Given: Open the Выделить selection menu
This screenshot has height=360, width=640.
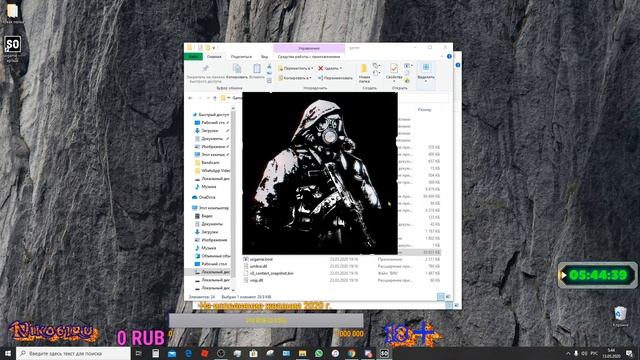Looking at the screenshot, I should click(x=426, y=72).
